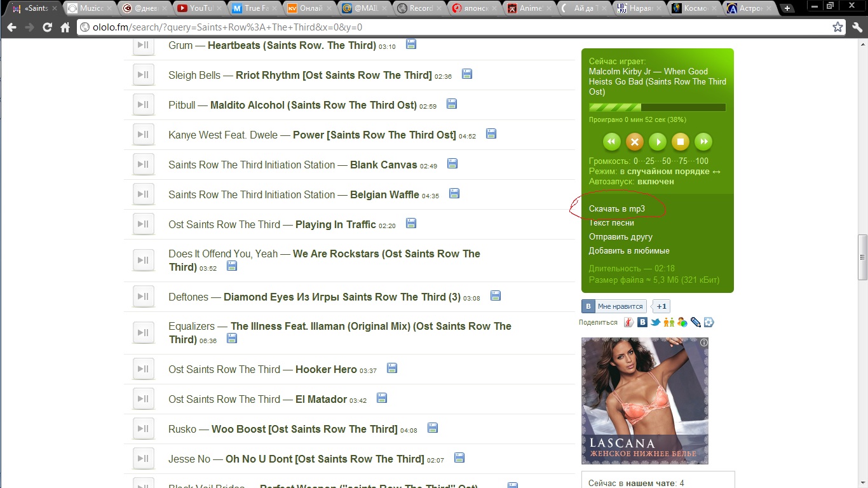The height and width of the screenshot is (488, 868).
Task: Play Equalizers — The Illness track
Action: pyautogui.click(x=144, y=333)
